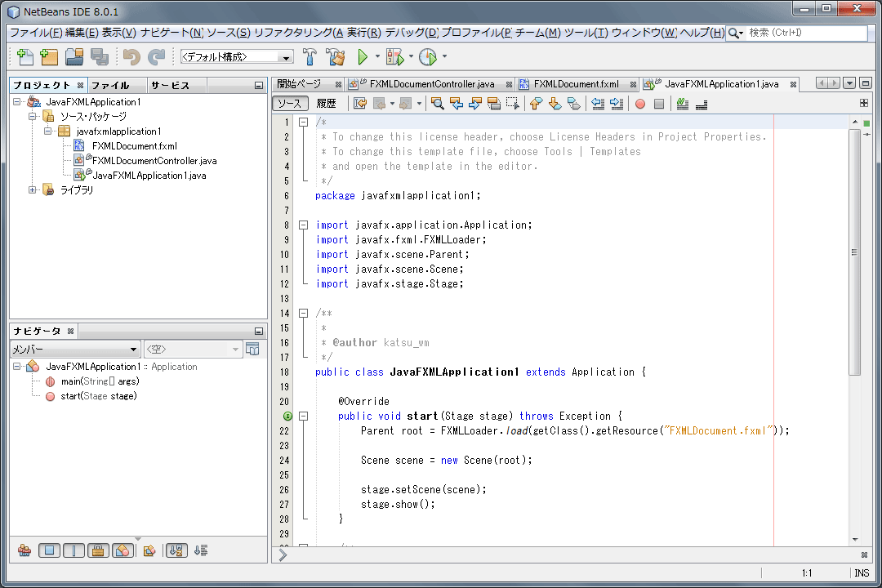The width and height of the screenshot is (882, 588).
Task: Click the magnifier Find Selection icon in the editor toolbar
Action: 437,104
